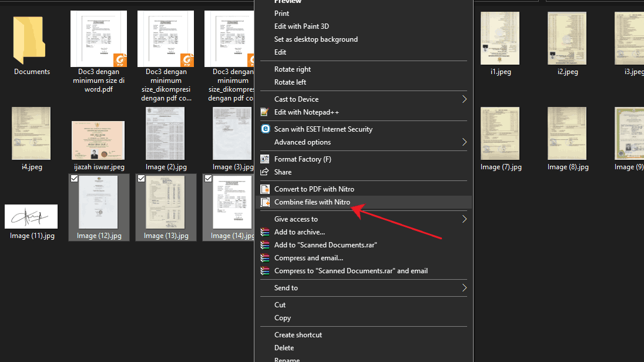
Task: Select the Image (3).jpg thumbnail
Action: click(232, 133)
